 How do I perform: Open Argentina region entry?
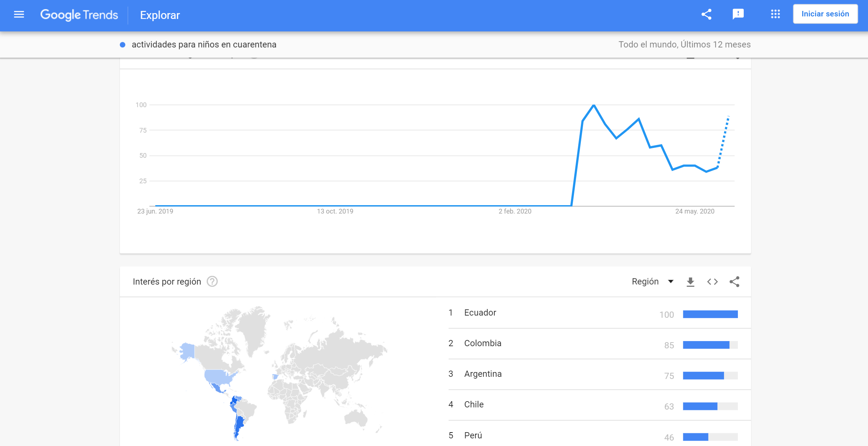[483, 374]
